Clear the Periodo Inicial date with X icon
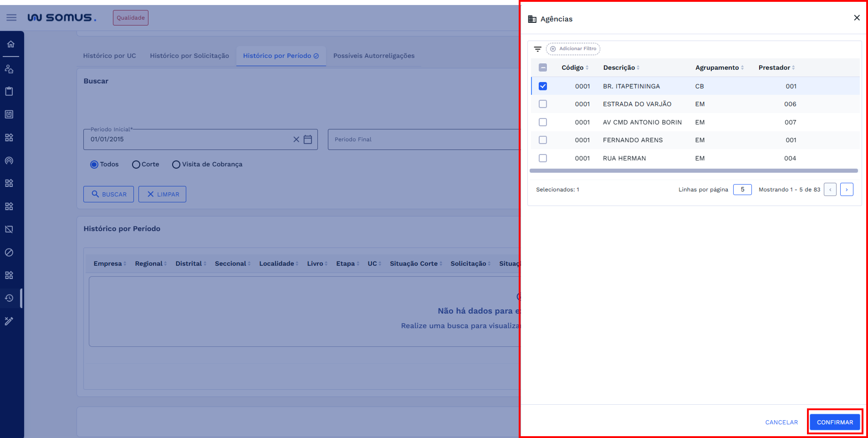The width and height of the screenshot is (868, 438). coord(296,139)
